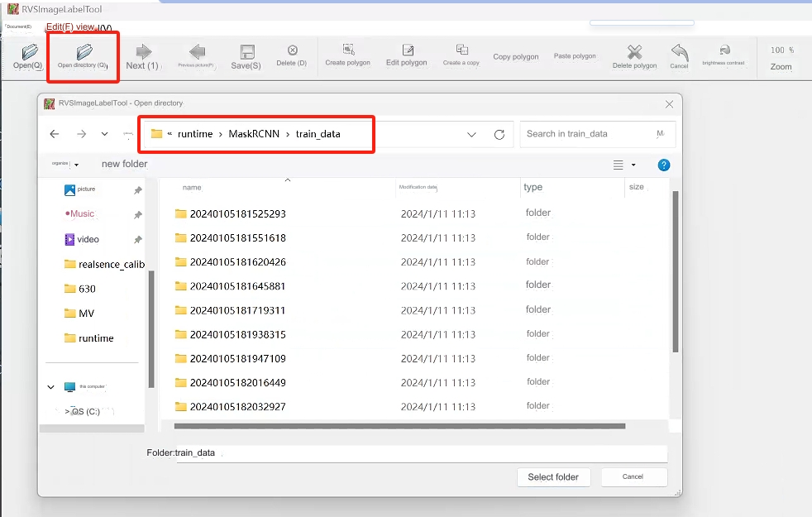Open the blue help question icon
The image size is (812, 517).
(x=663, y=165)
